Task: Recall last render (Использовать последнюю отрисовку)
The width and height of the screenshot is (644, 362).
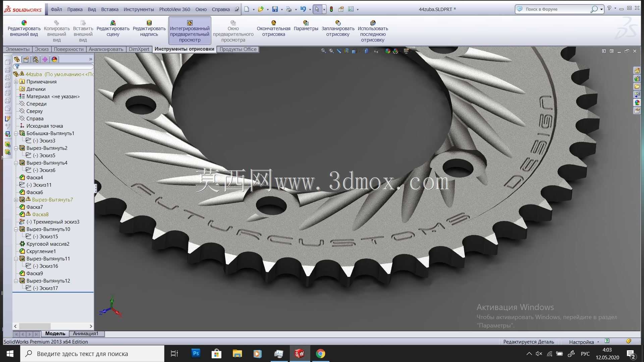Action: click(373, 31)
